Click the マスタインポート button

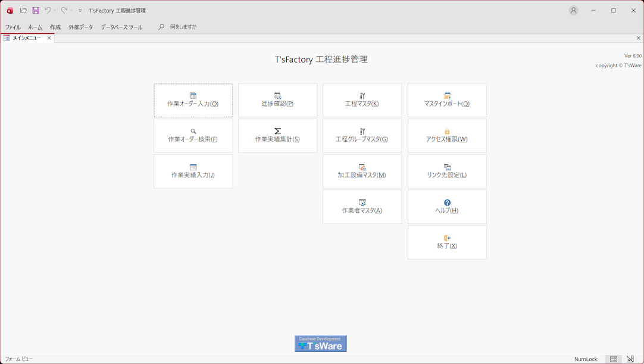(x=447, y=100)
